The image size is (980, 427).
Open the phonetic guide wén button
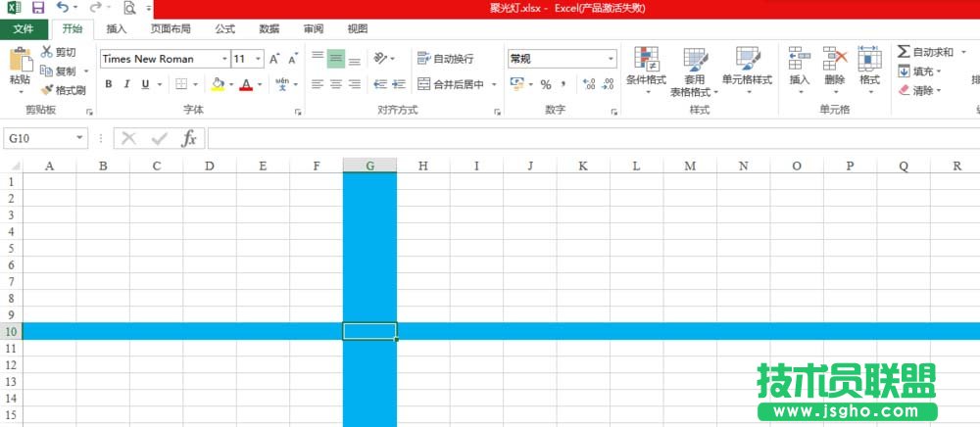(282, 83)
